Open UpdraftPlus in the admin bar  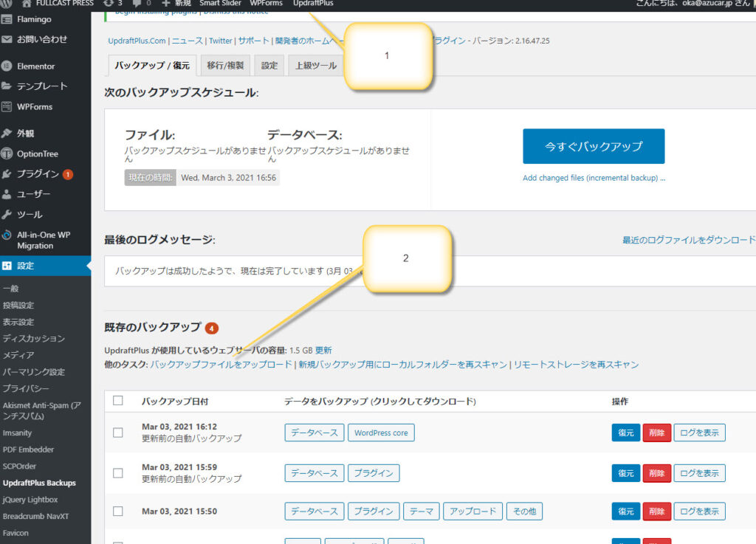point(313,4)
